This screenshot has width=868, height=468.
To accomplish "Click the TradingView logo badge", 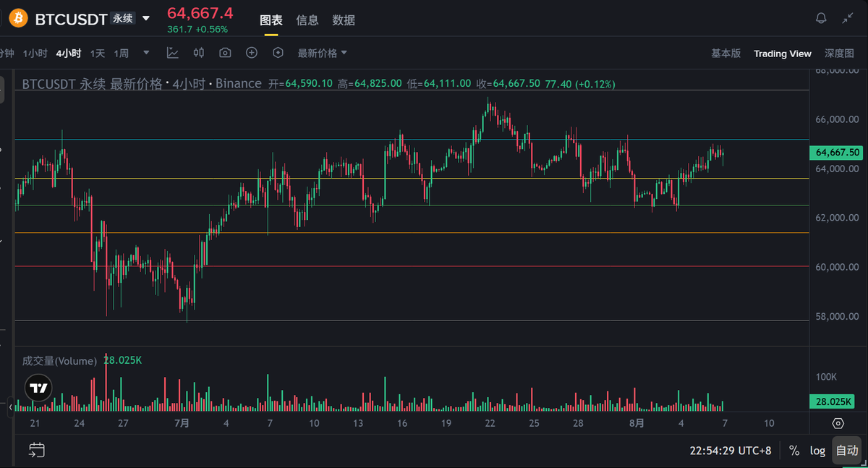I will coord(38,388).
